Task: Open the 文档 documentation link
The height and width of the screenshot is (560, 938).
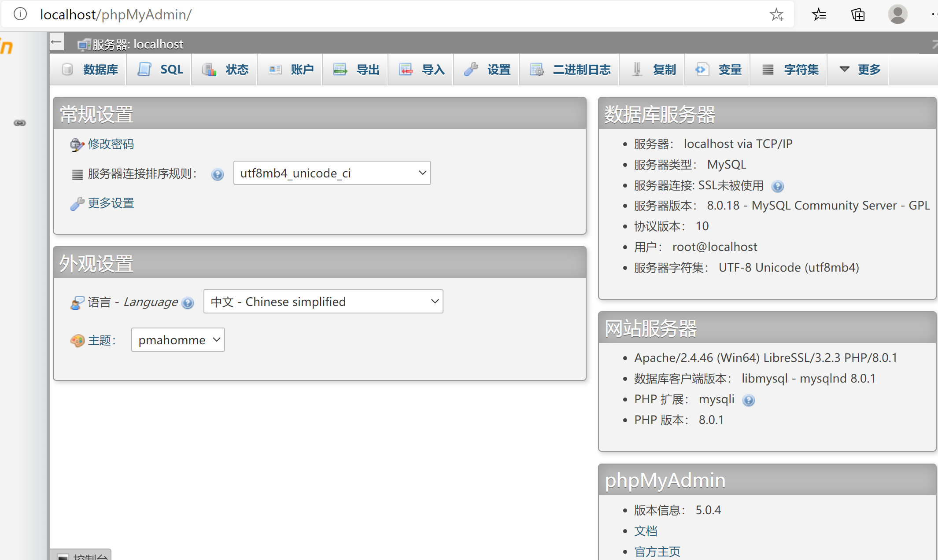Action: click(646, 531)
